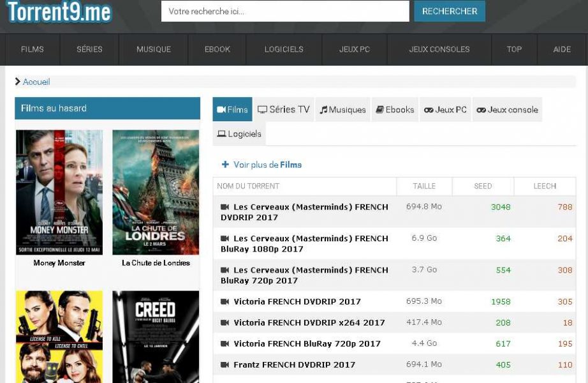This screenshot has height=383, width=588.
Task: Select the Creed movie poster thumbnail
Action: pyautogui.click(x=156, y=336)
